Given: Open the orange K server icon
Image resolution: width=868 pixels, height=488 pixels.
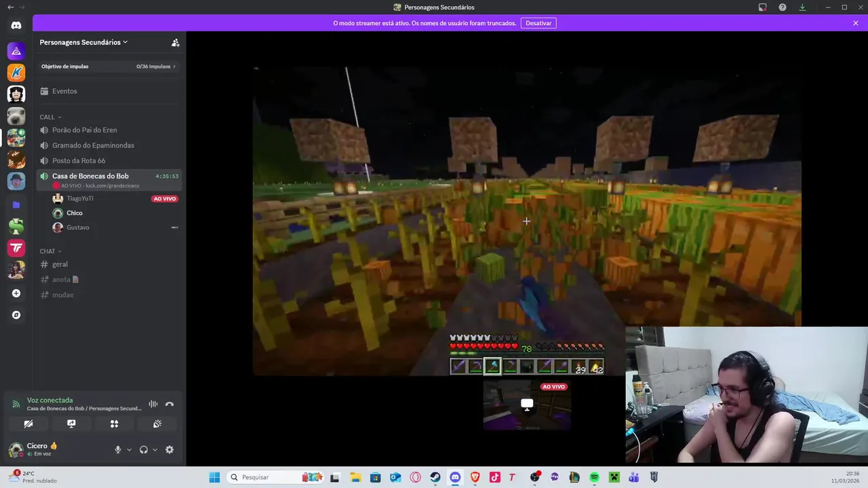Looking at the screenshot, I should [x=16, y=73].
